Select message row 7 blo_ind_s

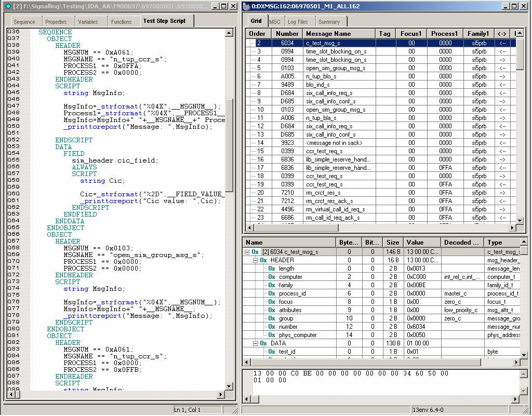point(381,85)
